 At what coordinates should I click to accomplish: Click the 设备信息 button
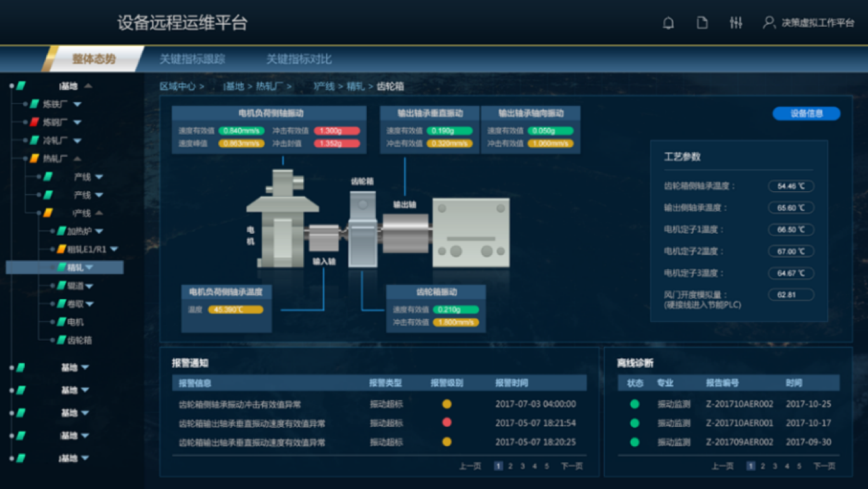806,114
